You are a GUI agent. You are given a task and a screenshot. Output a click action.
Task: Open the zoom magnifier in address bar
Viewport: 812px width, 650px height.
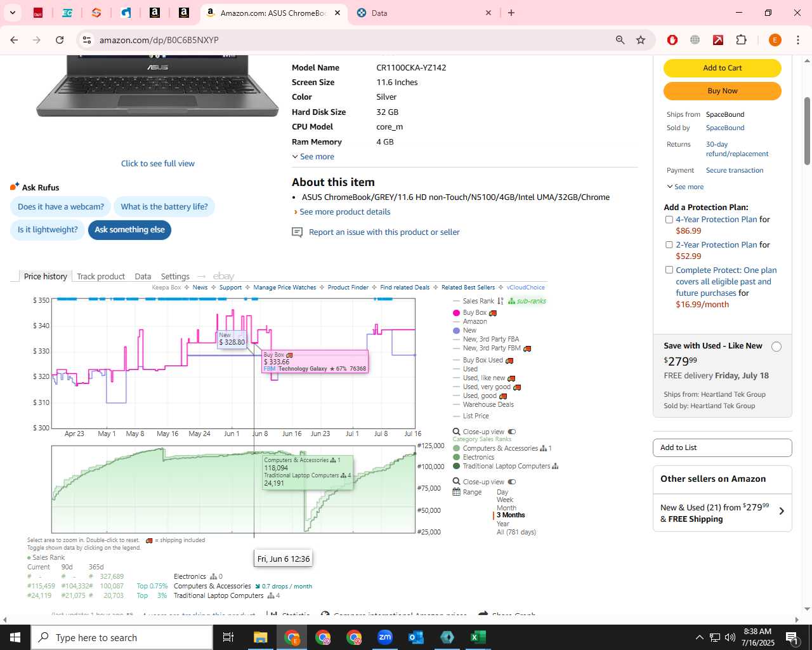[x=620, y=40]
